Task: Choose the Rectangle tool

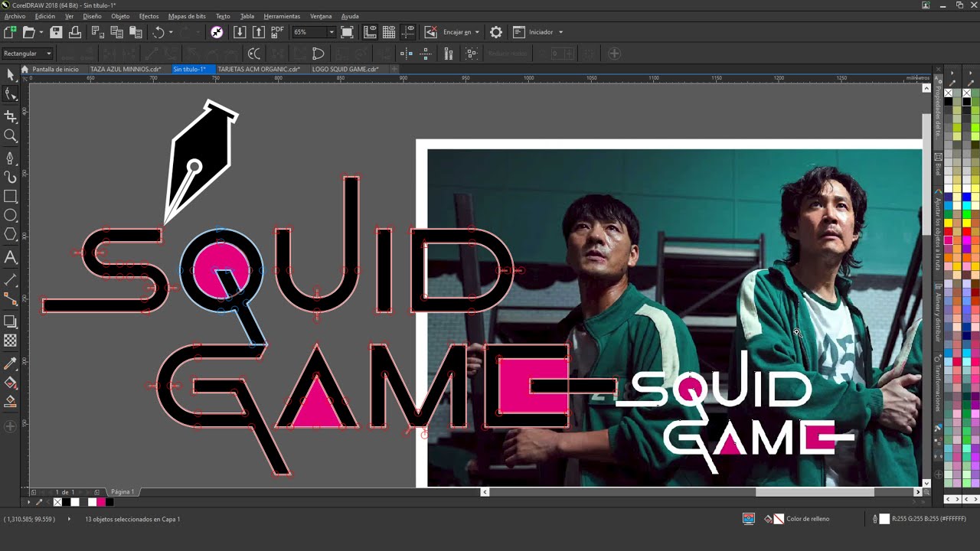Action: click(10, 197)
